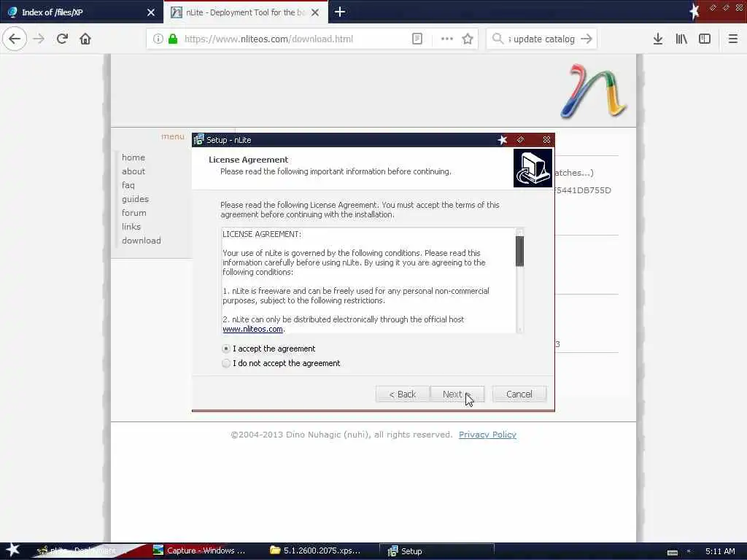This screenshot has width=747, height=560.
Task: Click the license text scrollbar thumb
Action: click(519, 251)
